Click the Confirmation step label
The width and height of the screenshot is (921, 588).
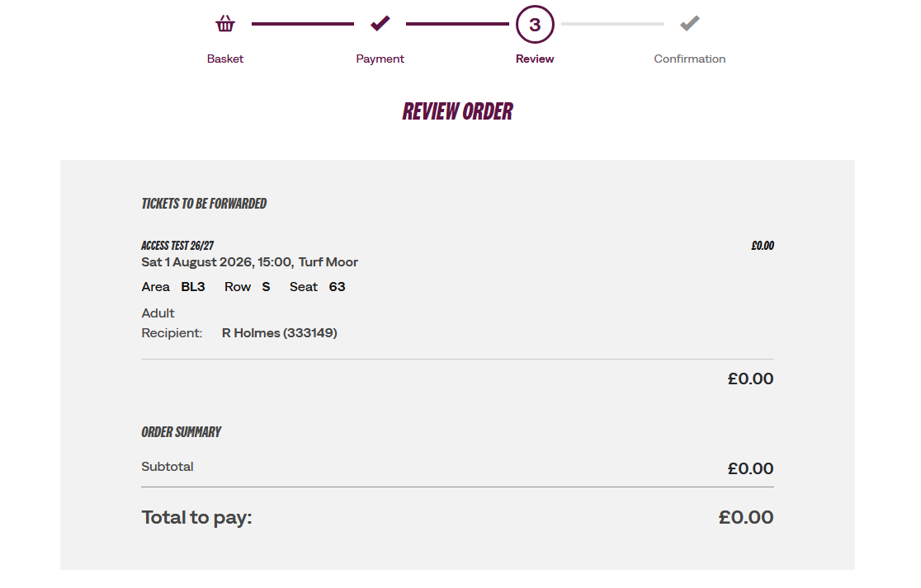(x=690, y=59)
